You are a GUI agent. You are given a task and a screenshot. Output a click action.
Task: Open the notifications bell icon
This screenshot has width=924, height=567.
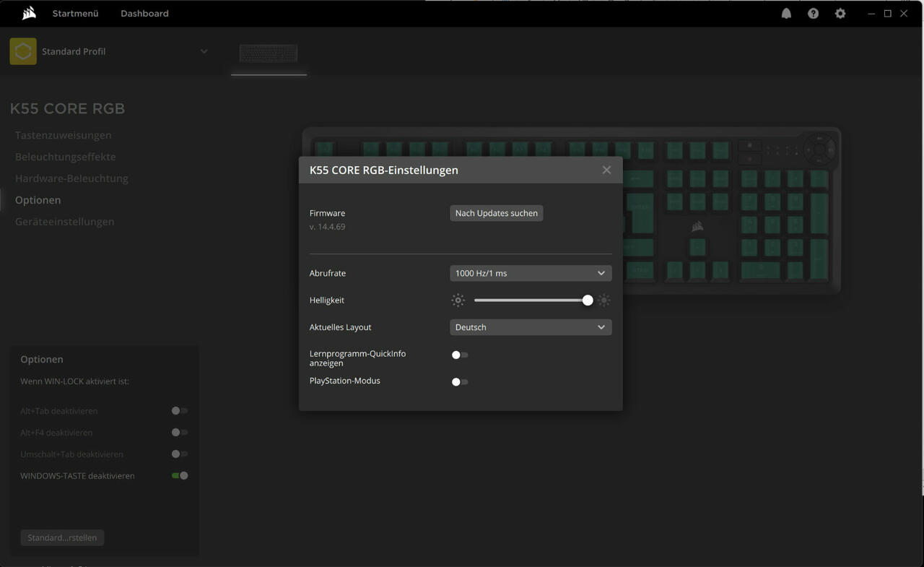point(786,14)
